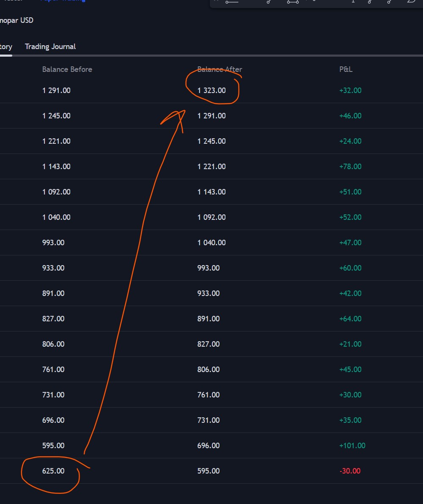Click the account label ending in USD

tap(16, 20)
